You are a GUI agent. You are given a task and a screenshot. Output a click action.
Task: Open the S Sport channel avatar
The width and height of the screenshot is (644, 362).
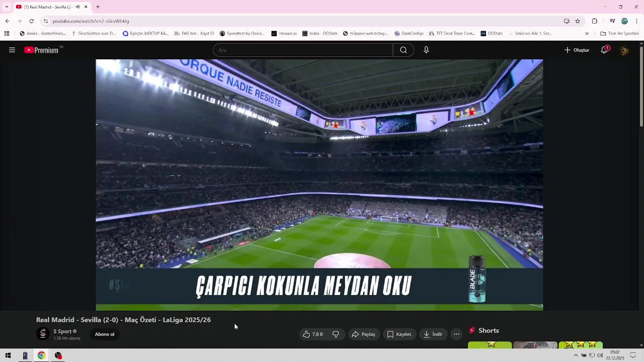click(x=43, y=334)
